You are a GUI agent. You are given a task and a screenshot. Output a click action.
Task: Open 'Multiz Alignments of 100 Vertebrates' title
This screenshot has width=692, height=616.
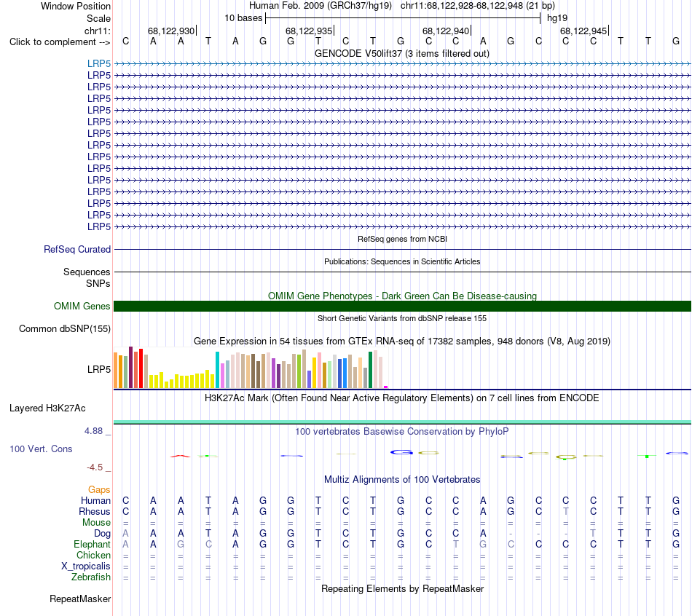coord(402,480)
